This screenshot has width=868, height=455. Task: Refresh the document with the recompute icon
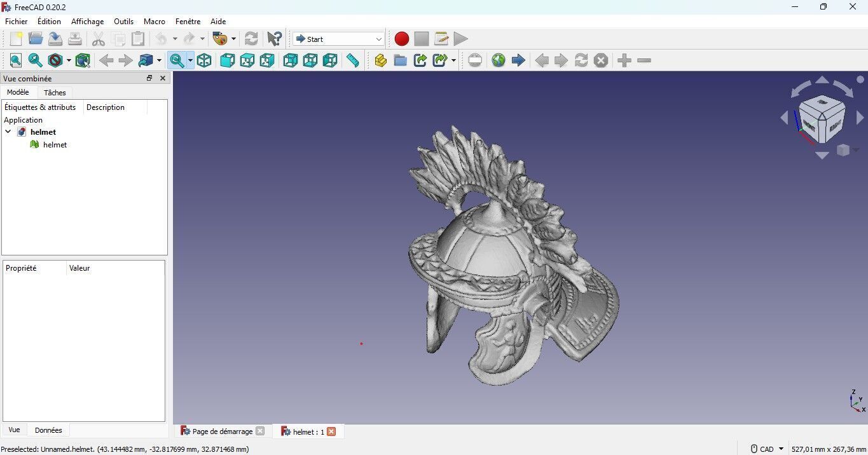[251, 39]
